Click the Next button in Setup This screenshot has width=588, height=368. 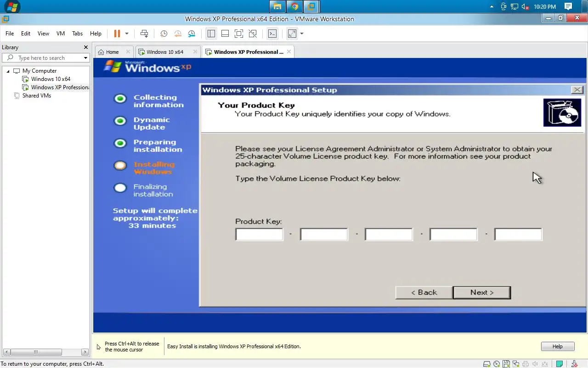482,293
